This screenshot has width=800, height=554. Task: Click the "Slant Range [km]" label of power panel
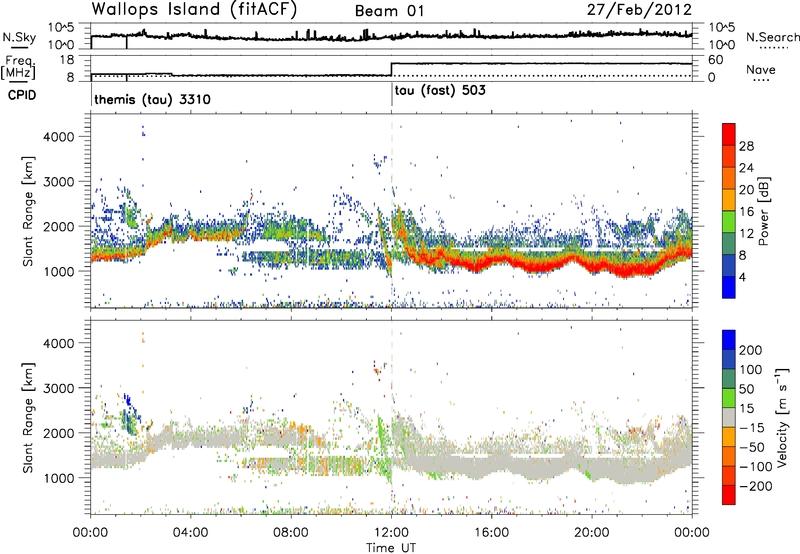(28, 211)
